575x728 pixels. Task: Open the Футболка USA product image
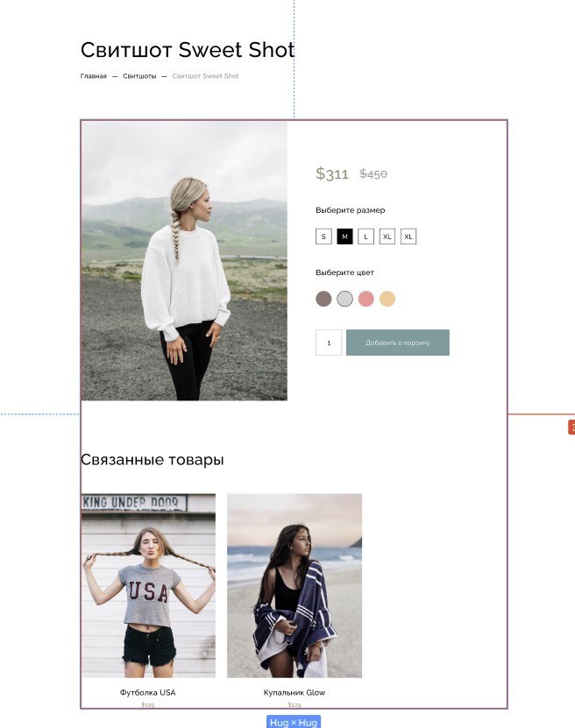point(148,585)
